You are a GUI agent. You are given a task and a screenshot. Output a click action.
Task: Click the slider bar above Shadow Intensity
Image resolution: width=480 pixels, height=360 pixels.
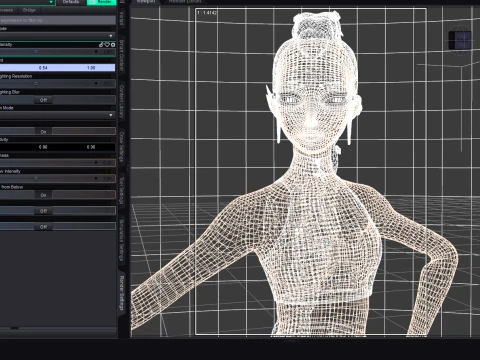click(58, 163)
